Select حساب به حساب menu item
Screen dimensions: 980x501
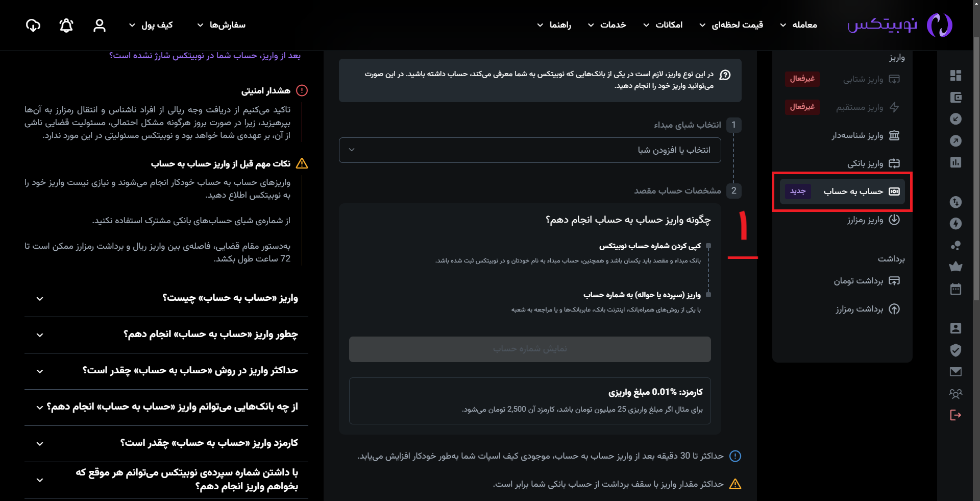pos(842,192)
